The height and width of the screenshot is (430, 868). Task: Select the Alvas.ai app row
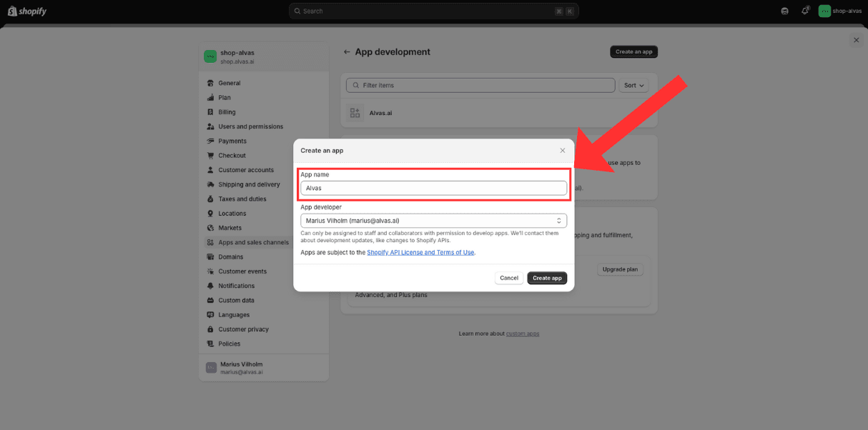click(499, 113)
